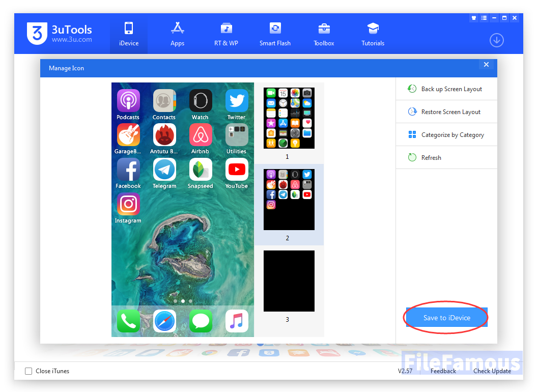
Task: Select the empty page 3 thumbnail
Action: pyautogui.click(x=289, y=281)
